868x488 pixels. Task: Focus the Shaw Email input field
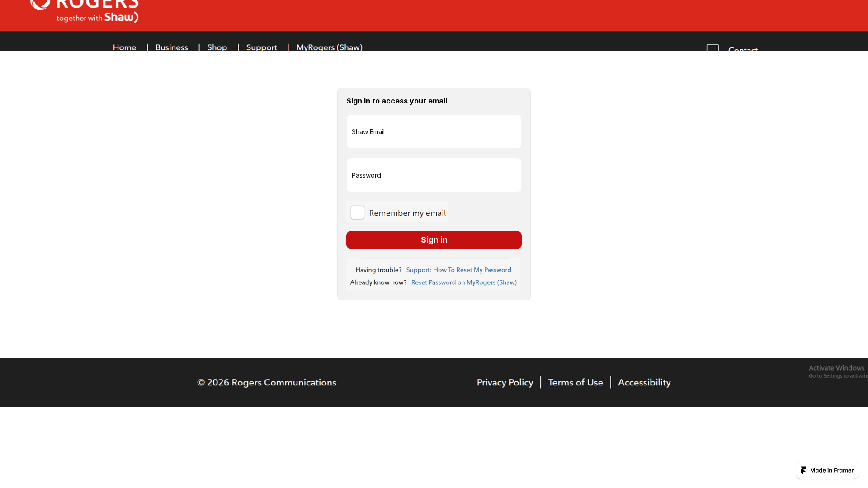point(434,131)
